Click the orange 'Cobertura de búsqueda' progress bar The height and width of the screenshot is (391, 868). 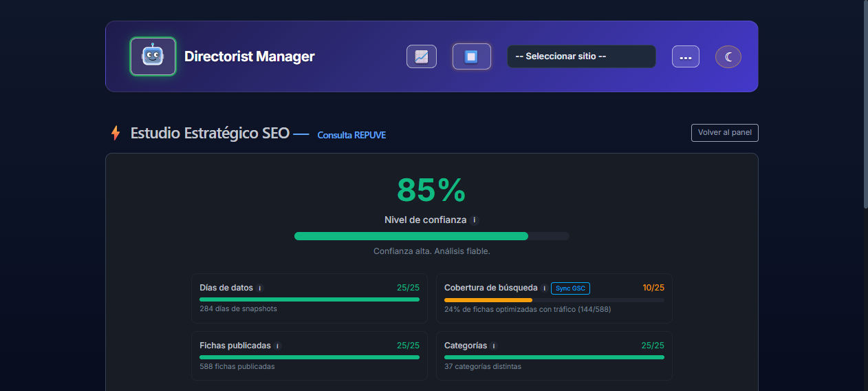pos(554,300)
